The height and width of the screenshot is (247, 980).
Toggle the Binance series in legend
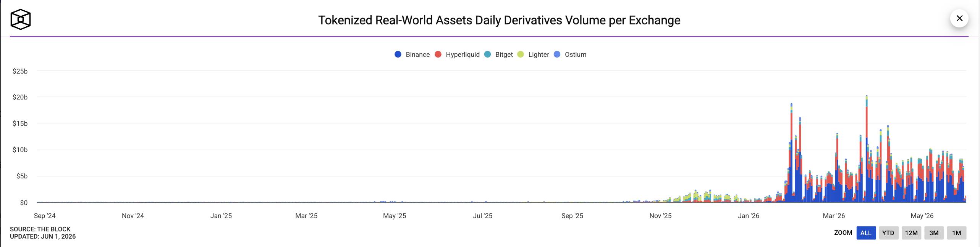[412, 55]
